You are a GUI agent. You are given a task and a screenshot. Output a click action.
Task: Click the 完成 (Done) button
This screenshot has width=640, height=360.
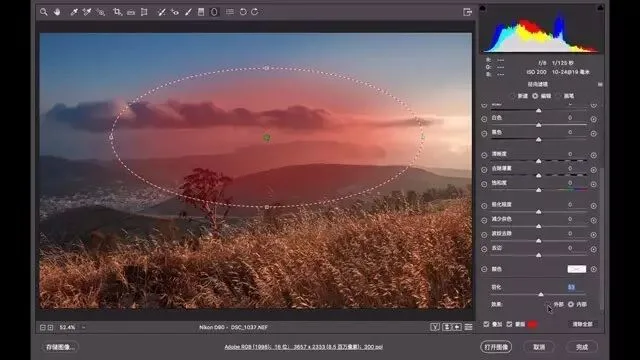[582, 347]
